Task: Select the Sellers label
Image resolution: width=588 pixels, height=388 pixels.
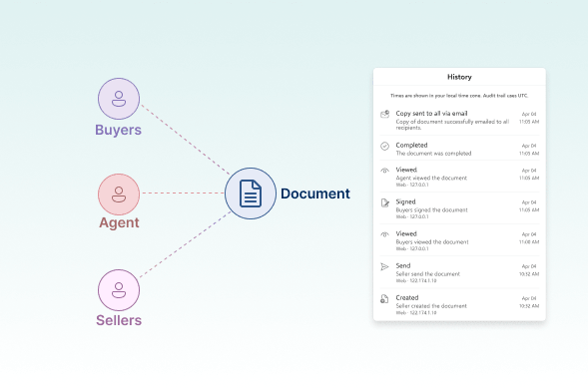Action: [x=119, y=320]
